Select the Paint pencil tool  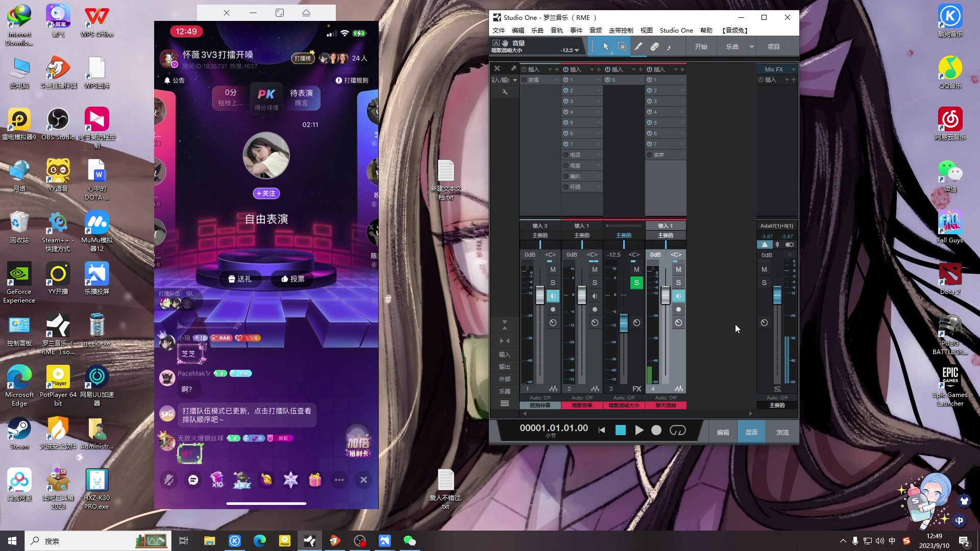[x=638, y=46]
